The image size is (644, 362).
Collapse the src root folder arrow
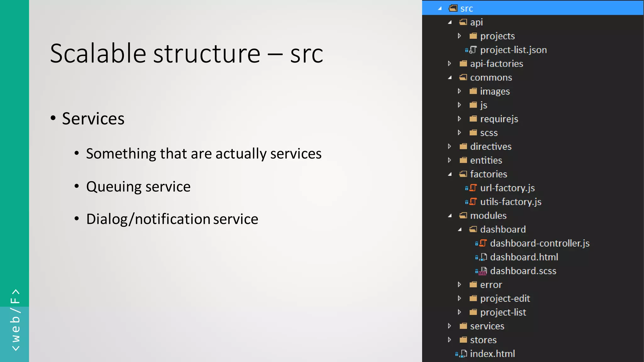point(440,9)
